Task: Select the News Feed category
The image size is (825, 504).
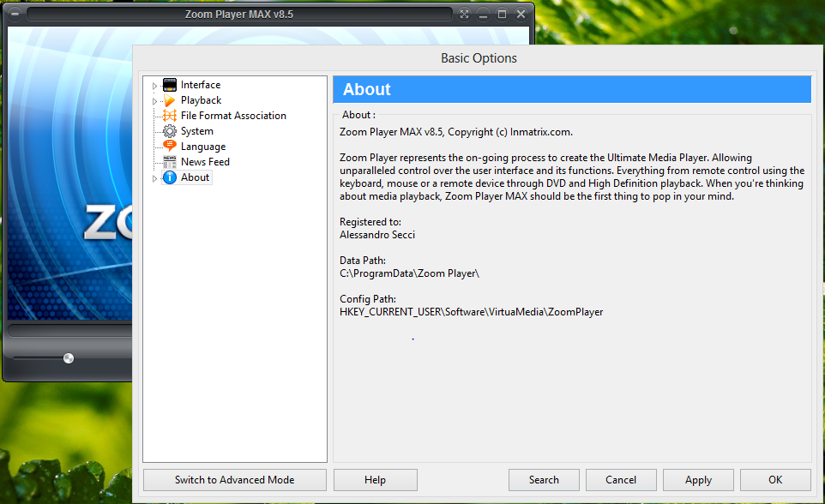Action: (x=205, y=162)
